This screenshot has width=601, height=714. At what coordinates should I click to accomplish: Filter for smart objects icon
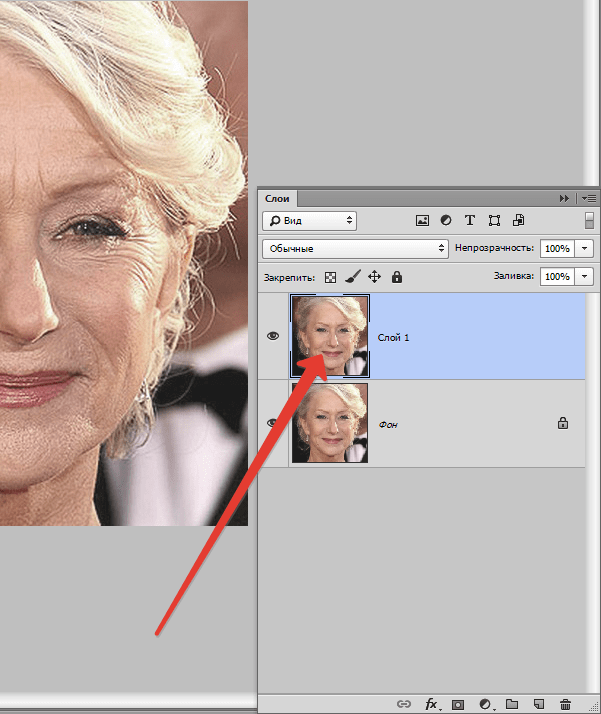coord(519,220)
